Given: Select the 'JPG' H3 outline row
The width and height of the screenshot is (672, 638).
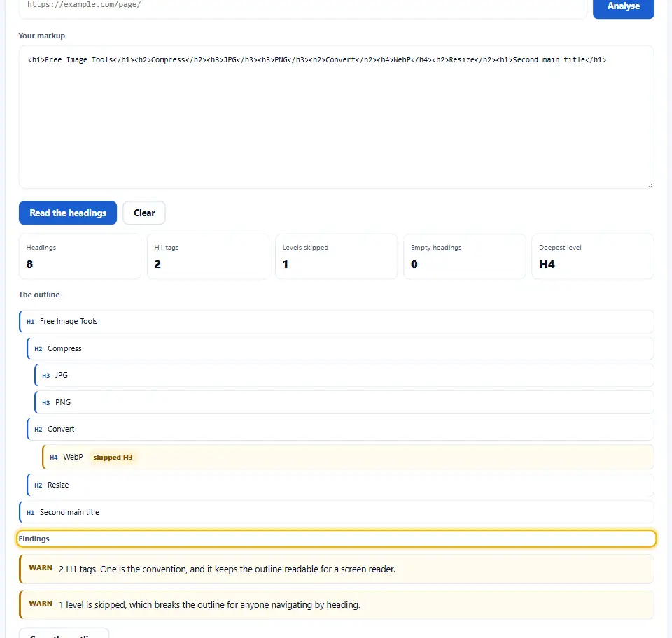Looking at the screenshot, I should coord(344,376).
